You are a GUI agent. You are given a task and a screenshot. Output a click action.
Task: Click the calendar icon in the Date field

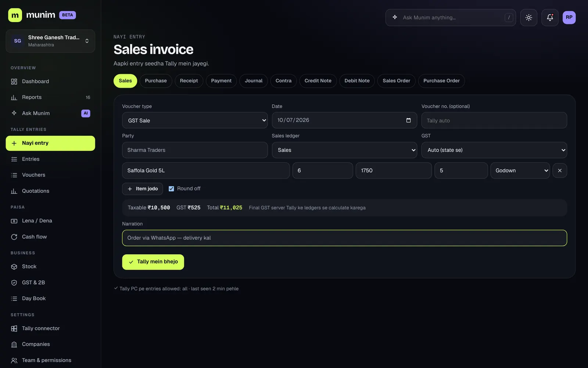(x=408, y=120)
